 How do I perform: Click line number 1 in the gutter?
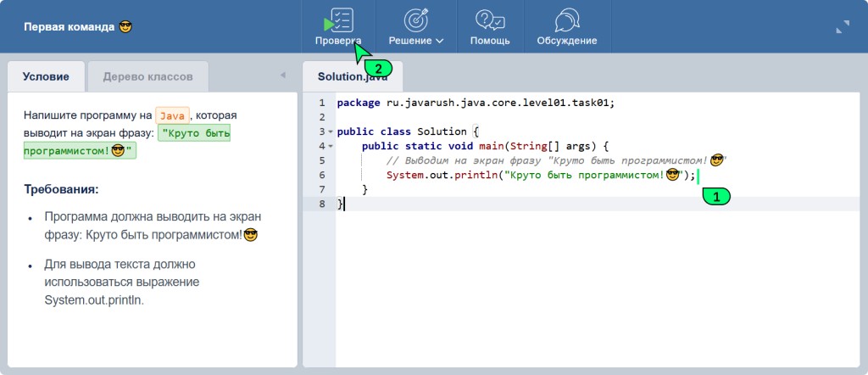pos(321,104)
